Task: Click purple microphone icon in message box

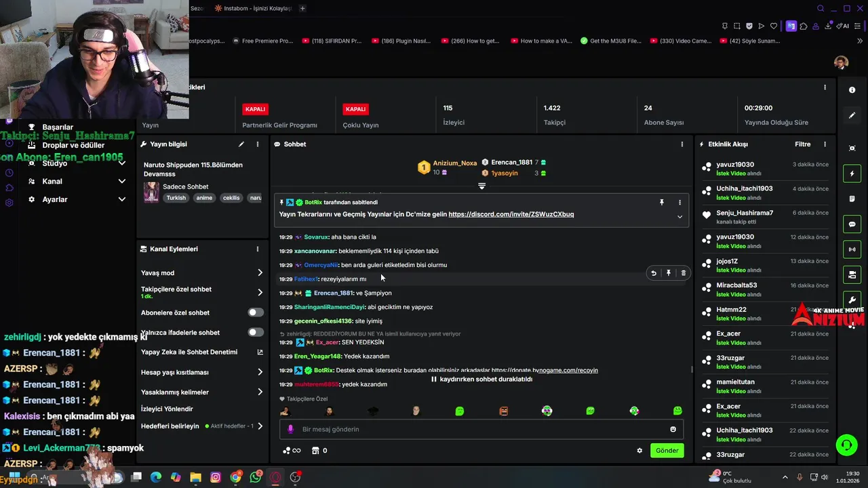Action: click(290, 429)
